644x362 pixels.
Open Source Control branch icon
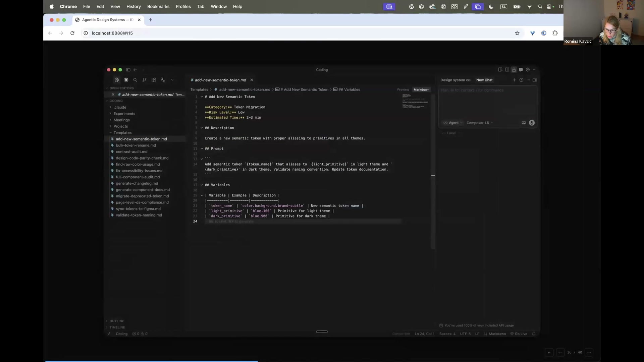[x=144, y=80]
